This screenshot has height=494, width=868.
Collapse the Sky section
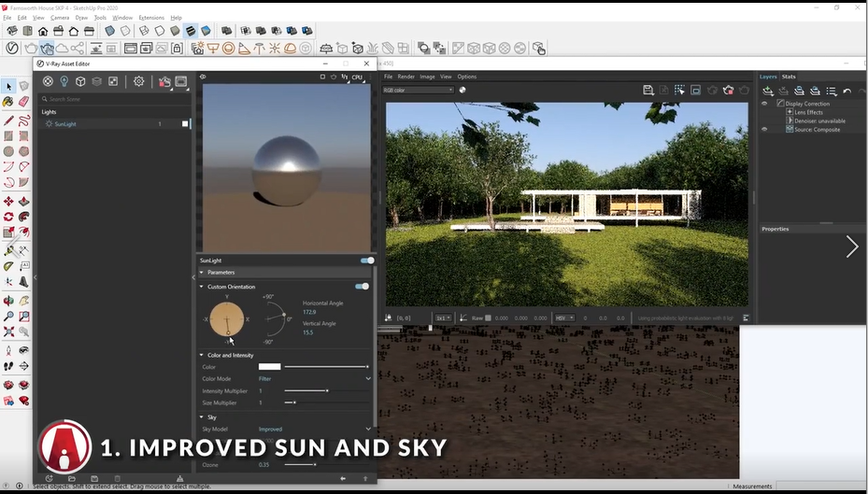click(x=202, y=417)
